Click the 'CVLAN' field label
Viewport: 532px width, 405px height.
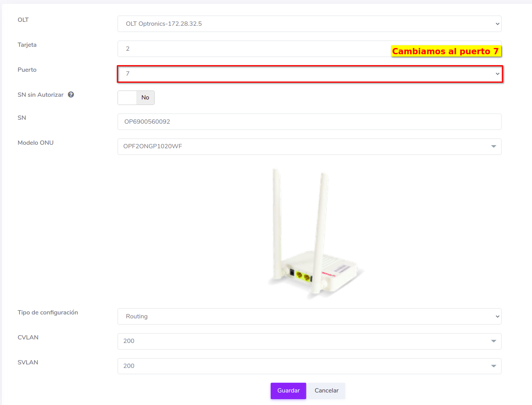(x=28, y=337)
